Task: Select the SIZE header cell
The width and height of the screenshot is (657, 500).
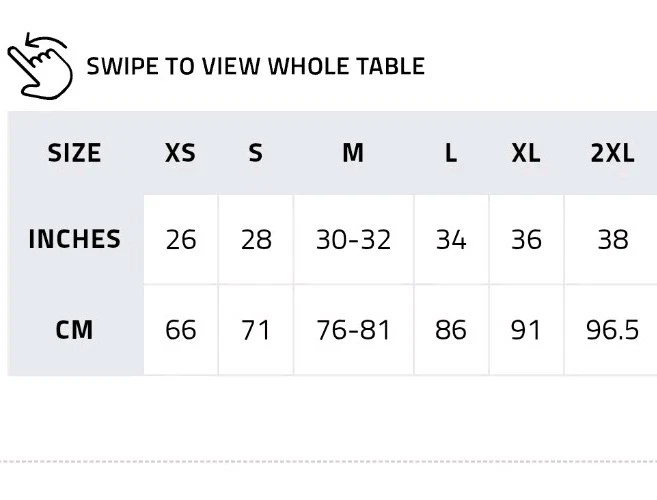Action: tap(74, 153)
